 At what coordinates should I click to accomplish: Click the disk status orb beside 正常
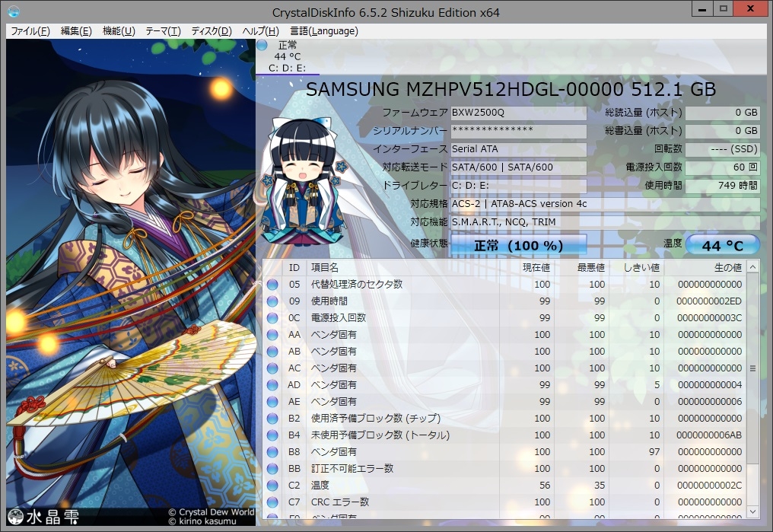[x=262, y=45]
